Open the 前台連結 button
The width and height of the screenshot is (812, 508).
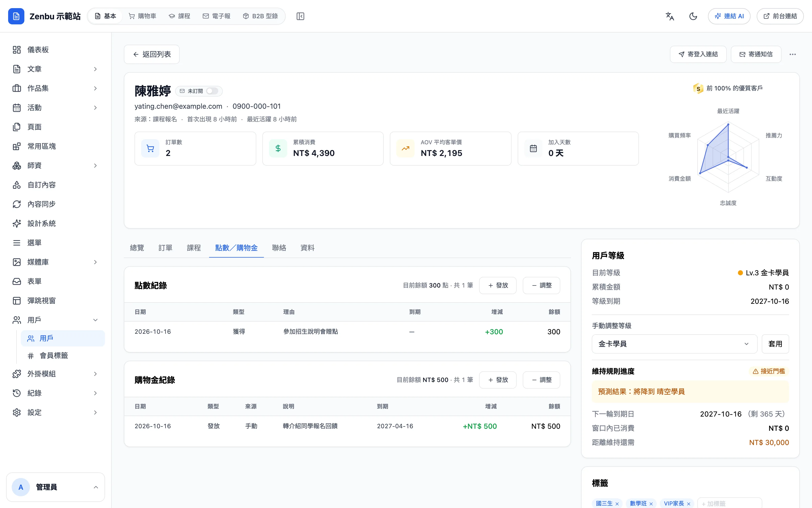780,16
